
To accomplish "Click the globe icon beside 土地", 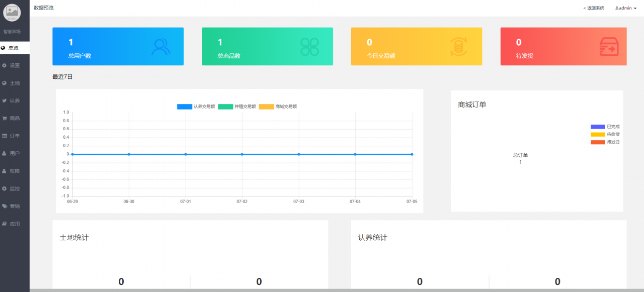I will [5, 83].
